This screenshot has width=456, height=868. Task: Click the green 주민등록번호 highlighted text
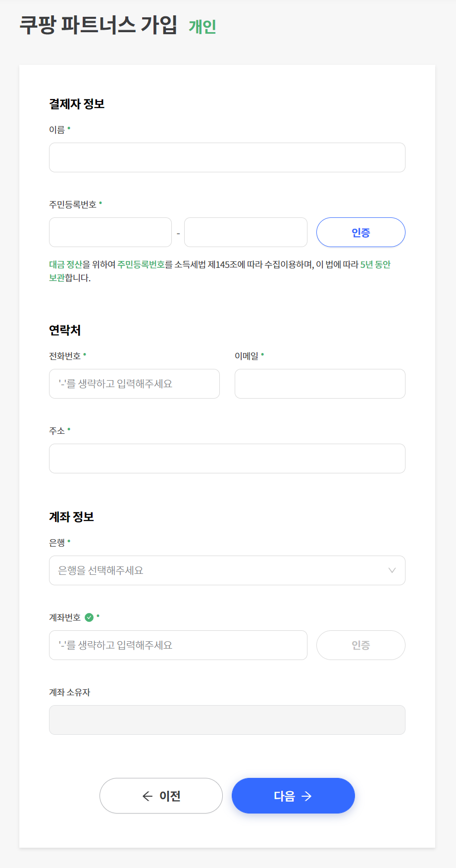[141, 265]
